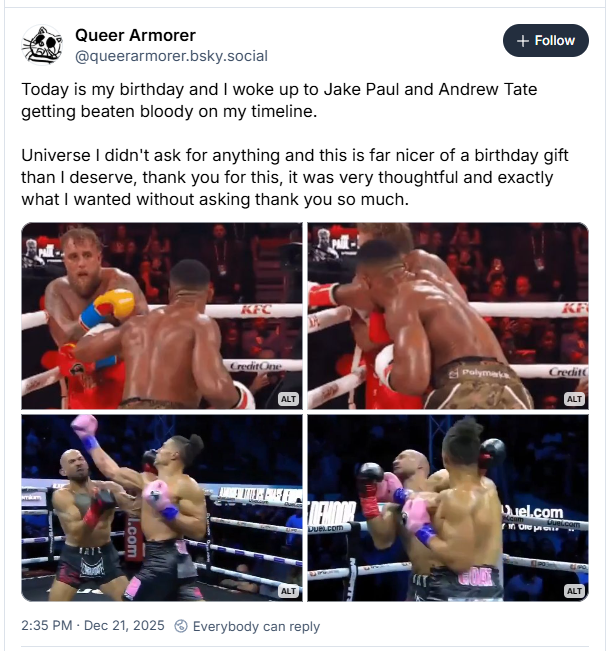Click the CreditOne rope logo in top-left image
The height and width of the screenshot is (651, 611).
pos(256,366)
